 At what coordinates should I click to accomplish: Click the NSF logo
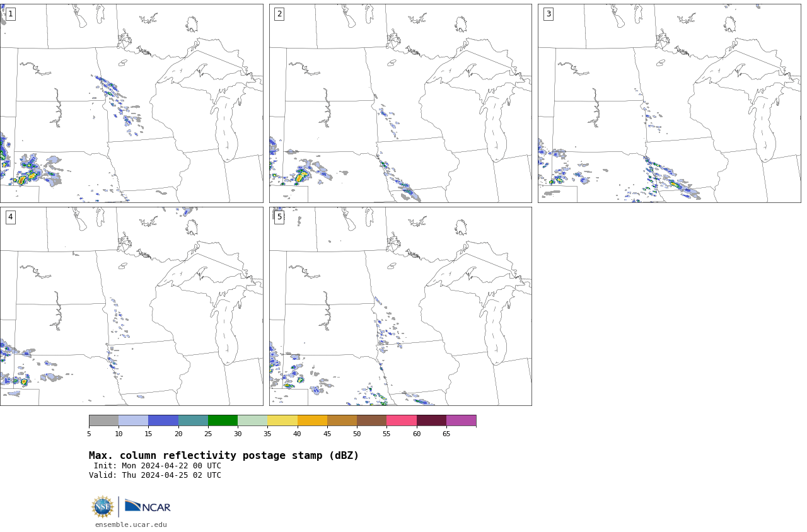pos(103,507)
